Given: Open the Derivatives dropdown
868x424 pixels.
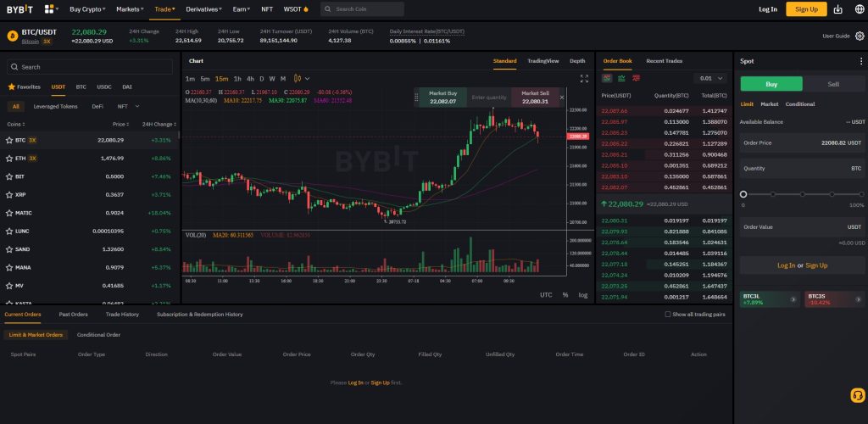Looking at the screenshot, I should coord(204,9).
